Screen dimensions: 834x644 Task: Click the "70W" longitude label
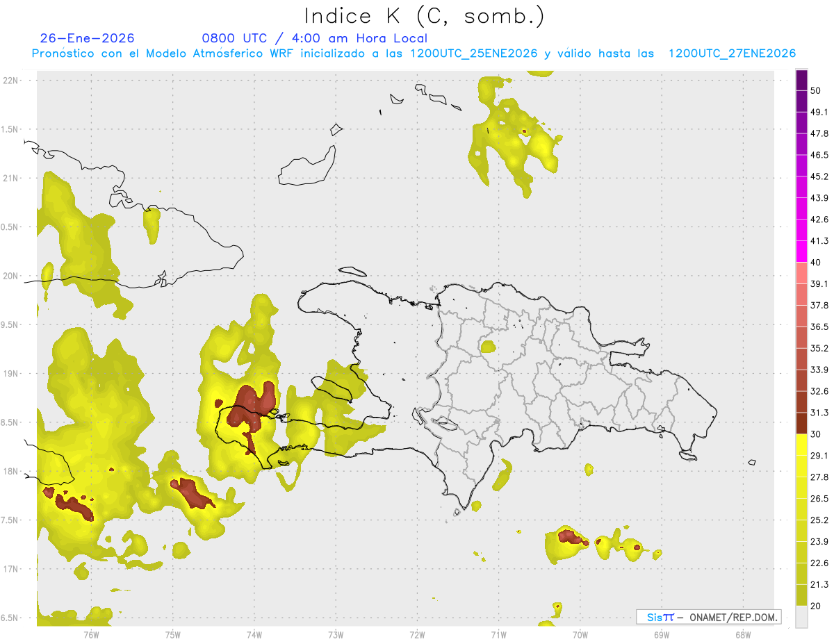click(x=580, y=634)
